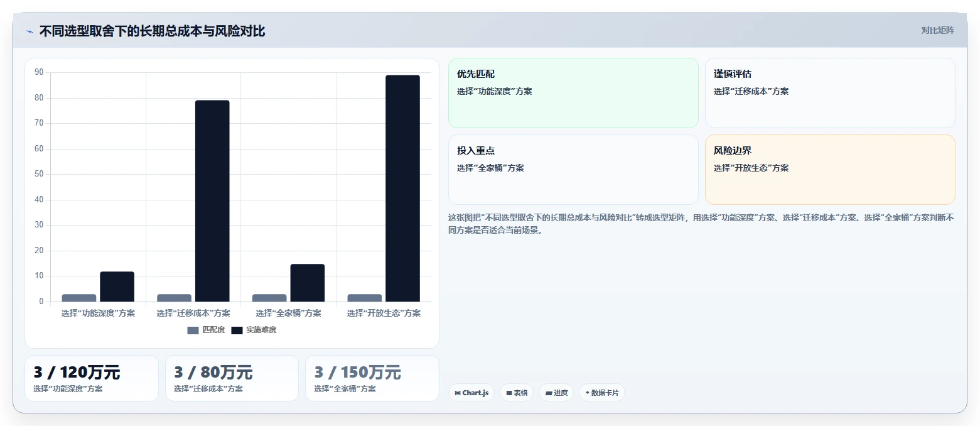The width and height of the screenshot is (980, 426).
Task: Click 选择“迁移成本”方案 text in 谨慎评估 card
Action: click(751, 91)
